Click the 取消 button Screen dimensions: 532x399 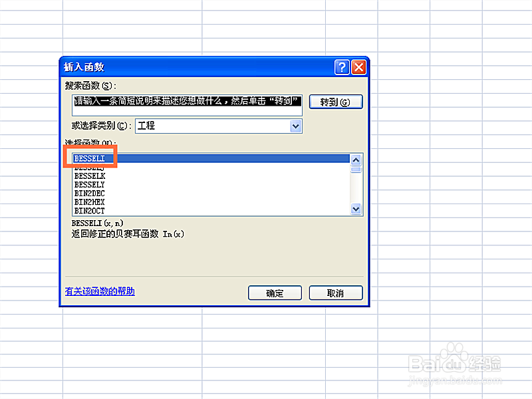click(336, 293)
